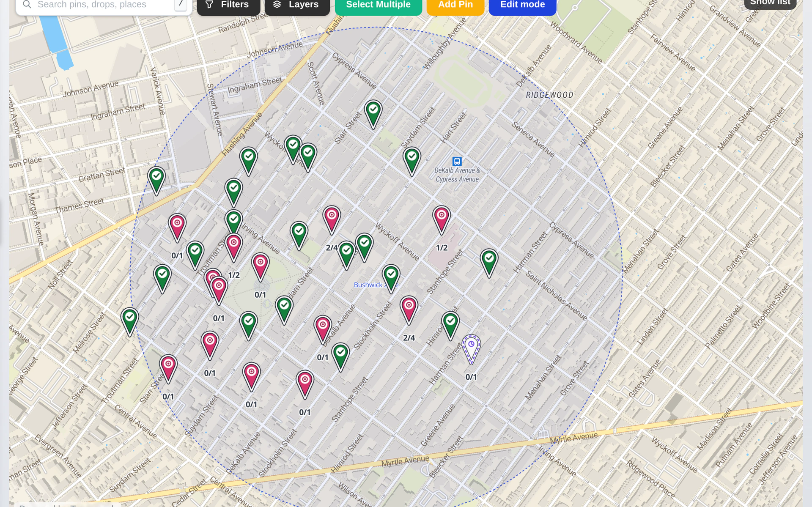Select the green pin between Himrod and Harman Street
The image size is (812, 507).
(450, 326)
